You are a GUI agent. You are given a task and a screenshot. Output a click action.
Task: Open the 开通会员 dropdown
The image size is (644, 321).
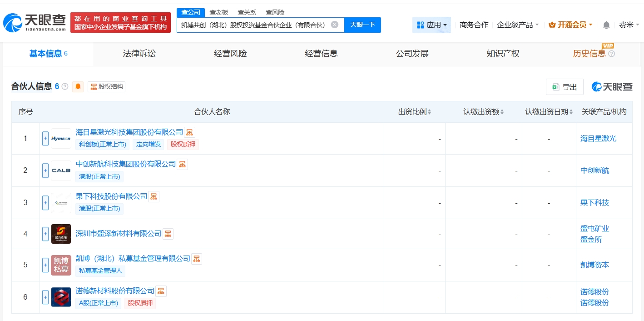pyautogui.click(x=570, y=25)
